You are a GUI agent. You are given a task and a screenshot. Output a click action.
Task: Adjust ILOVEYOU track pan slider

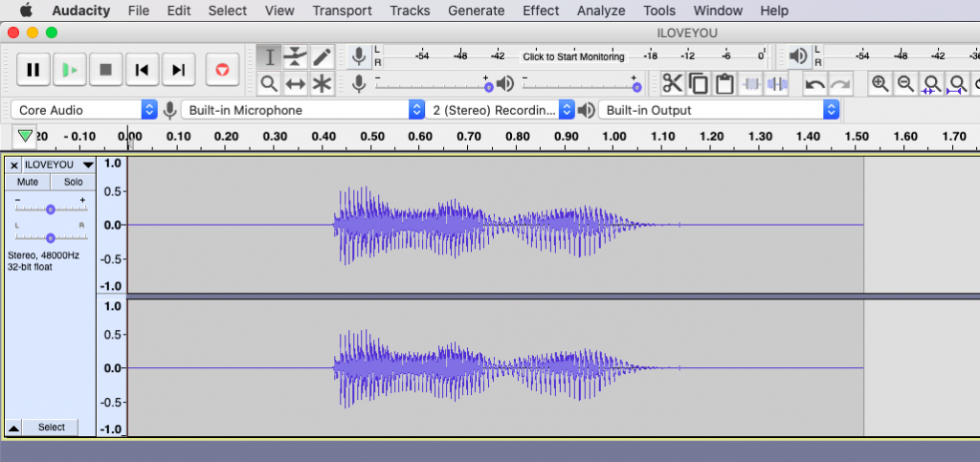click(52, 235)
